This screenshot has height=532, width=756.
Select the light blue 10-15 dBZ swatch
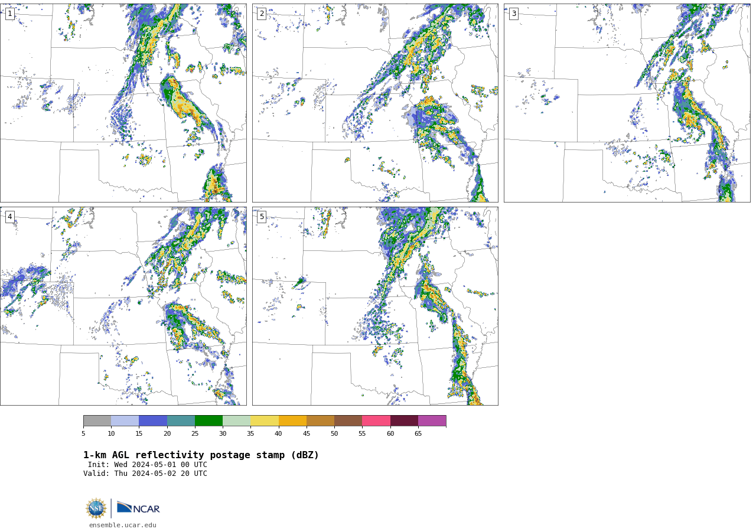pos(125,420)
